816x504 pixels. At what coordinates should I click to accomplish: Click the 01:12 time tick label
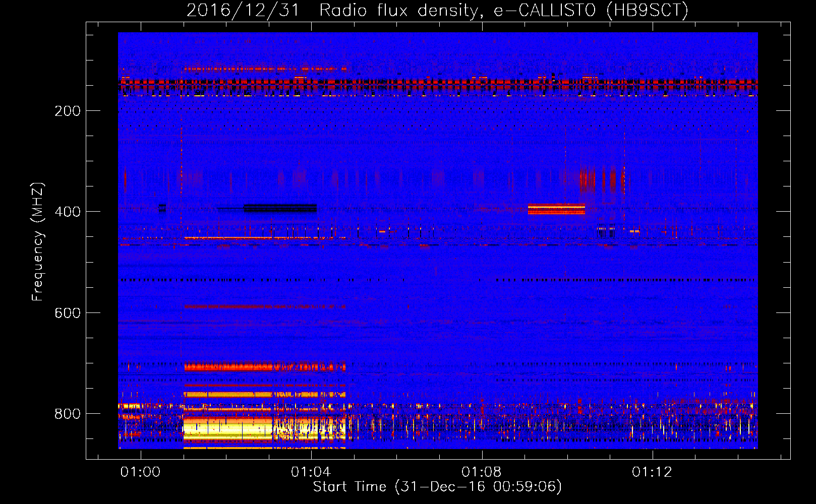[652, 472]
